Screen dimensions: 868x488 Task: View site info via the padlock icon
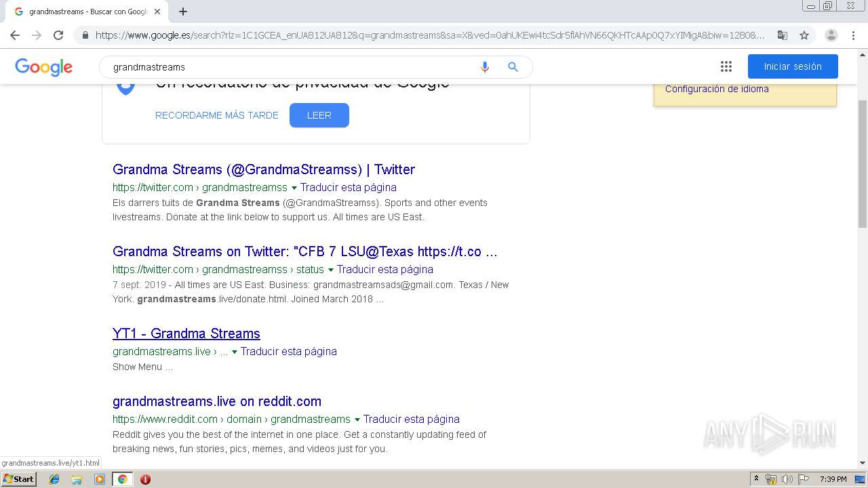(85, 35)
